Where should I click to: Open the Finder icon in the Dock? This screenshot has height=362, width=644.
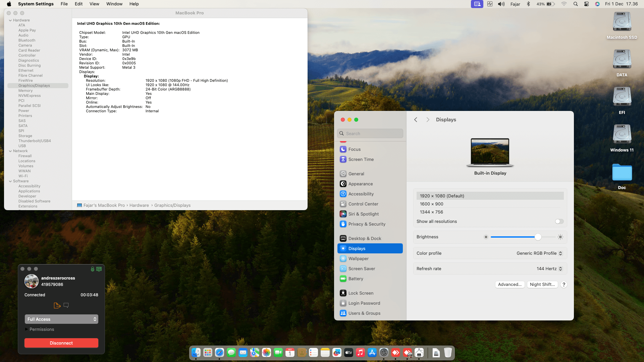tap(196, 353)
